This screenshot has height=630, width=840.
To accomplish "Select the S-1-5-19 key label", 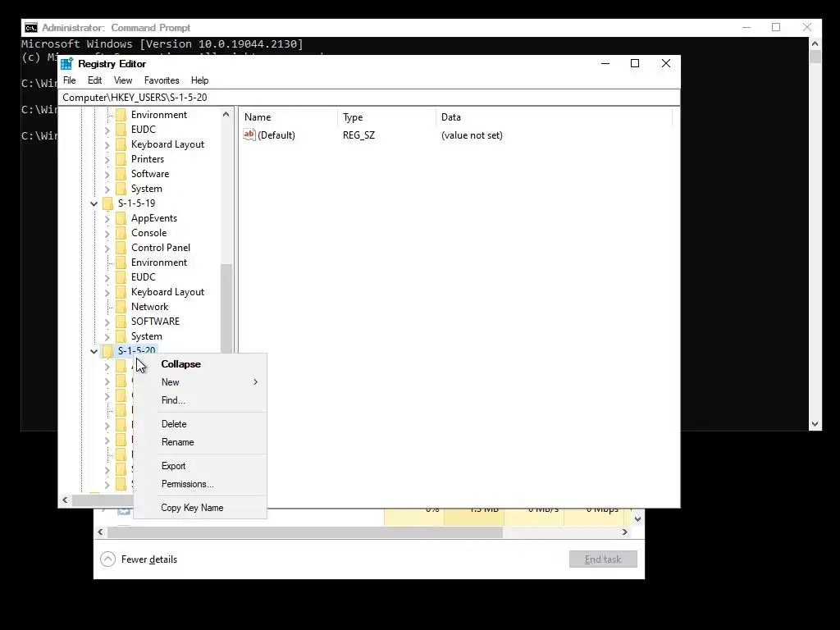I will tap(137, 203).
